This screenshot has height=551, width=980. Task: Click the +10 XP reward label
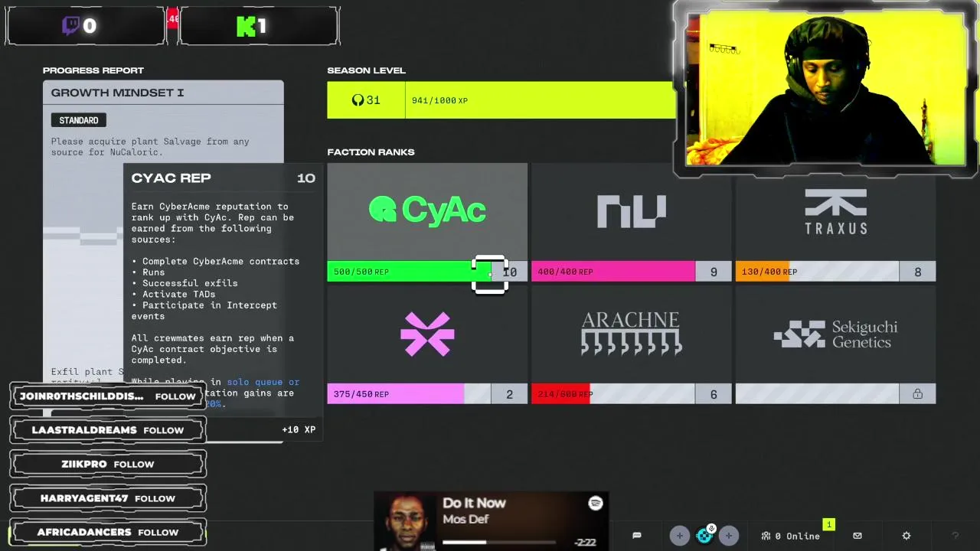point(299,429)
